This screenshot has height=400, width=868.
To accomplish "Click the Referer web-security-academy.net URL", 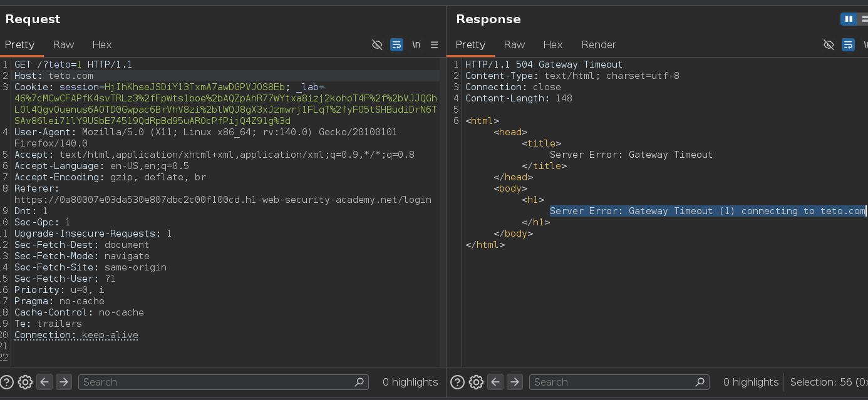I will tap(223, 200).
